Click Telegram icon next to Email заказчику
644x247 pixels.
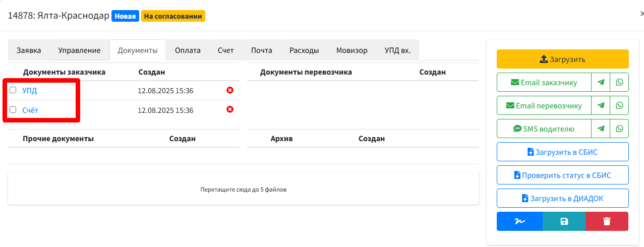click(601, 82)
